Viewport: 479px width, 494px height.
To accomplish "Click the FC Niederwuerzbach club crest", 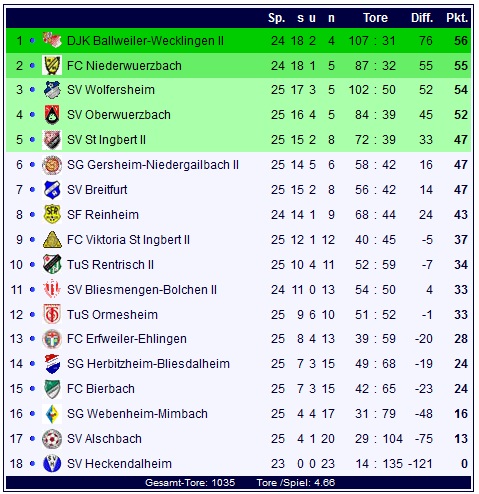I will (52, 65).
